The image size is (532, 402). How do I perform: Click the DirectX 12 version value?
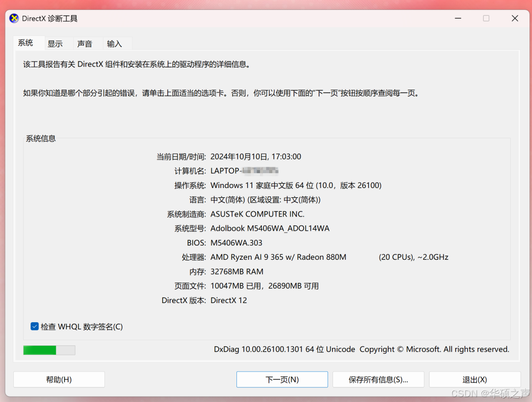229,300
